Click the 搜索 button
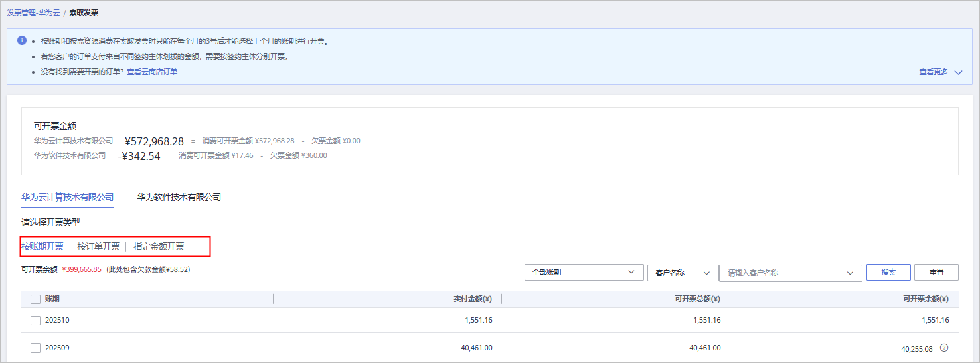980x363 pixels. 888,272
